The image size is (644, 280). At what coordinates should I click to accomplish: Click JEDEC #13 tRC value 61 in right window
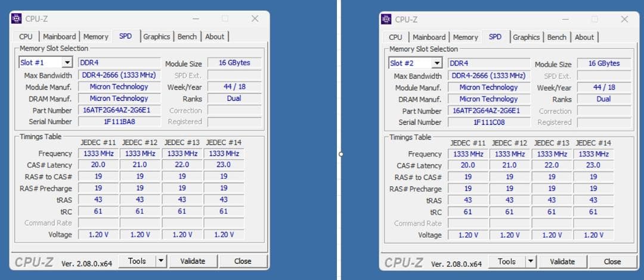click(552, 212)
